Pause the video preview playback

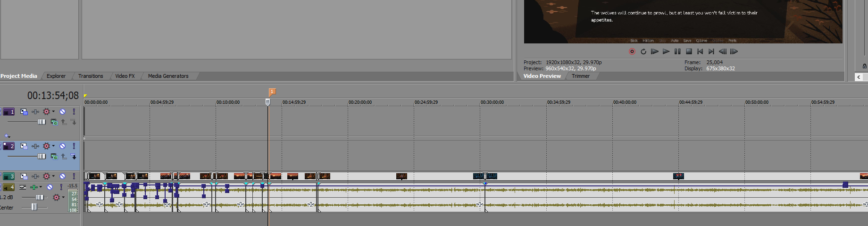[x=677, y=51]
